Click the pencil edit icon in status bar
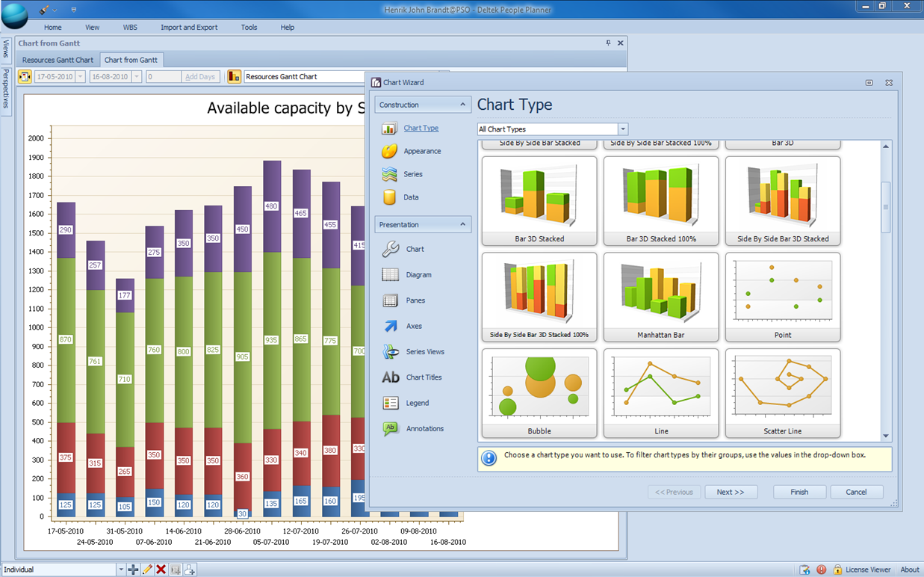The width and height of the screenshot is (924, 577). click(x=147, y=570)
